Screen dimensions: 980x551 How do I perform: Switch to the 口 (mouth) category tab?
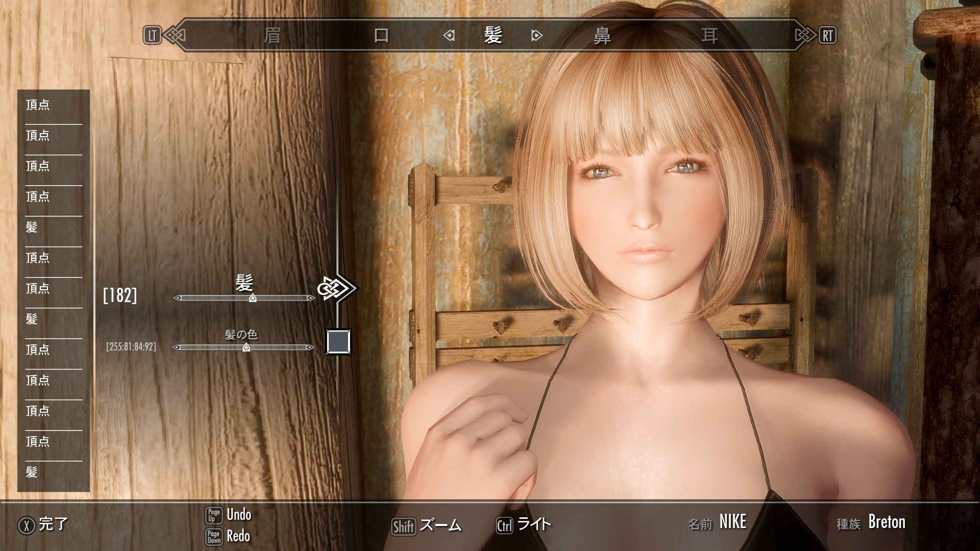click(381, 36)
